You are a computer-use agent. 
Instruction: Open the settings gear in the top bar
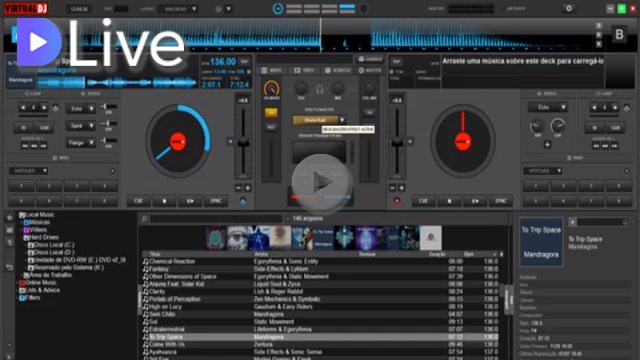click(x=569, y=9)
